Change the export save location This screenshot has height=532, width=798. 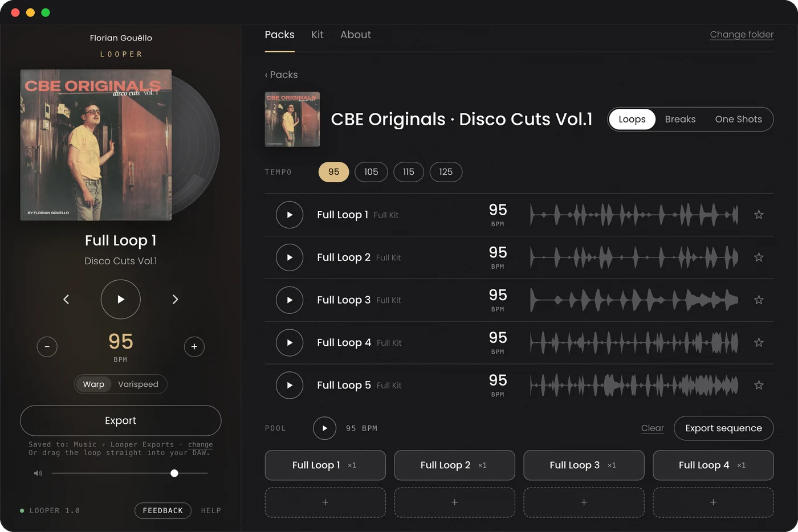coord(200,445)
